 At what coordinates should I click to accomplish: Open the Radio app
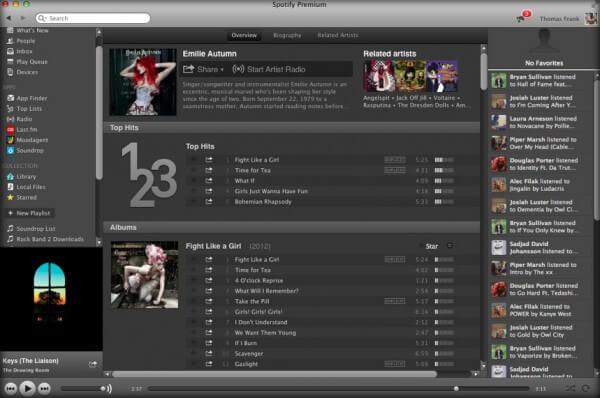pos(20,119)
